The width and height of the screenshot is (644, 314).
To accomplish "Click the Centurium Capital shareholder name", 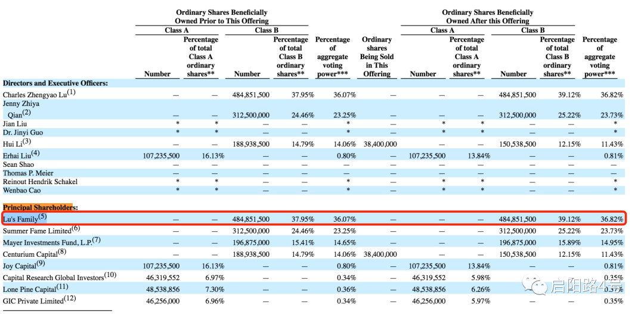I will coord(34,251).
